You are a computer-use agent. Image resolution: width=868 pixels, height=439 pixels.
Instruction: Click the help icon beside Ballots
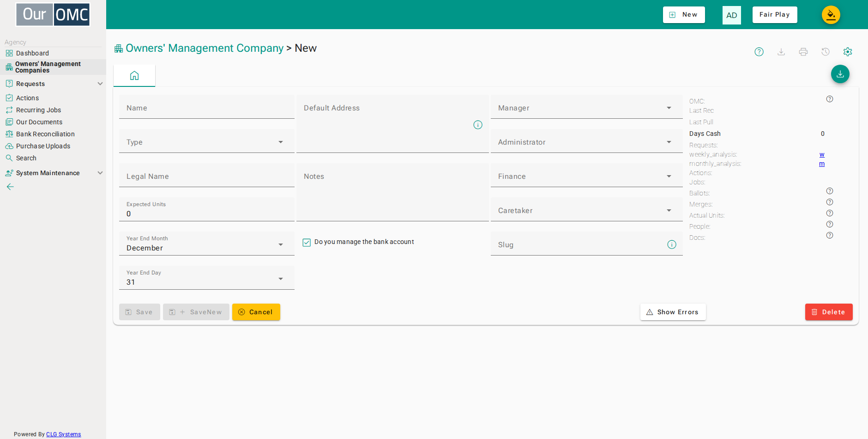(x=830, y=191)
